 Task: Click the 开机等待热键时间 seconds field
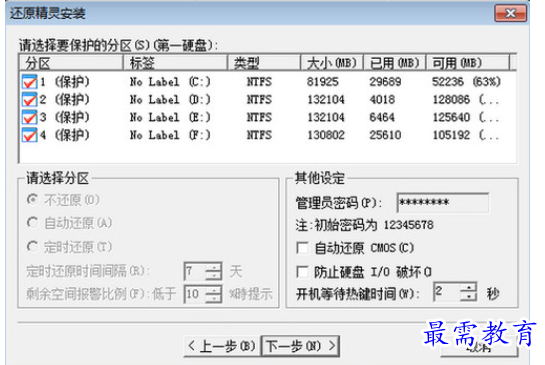coord(447,292)
